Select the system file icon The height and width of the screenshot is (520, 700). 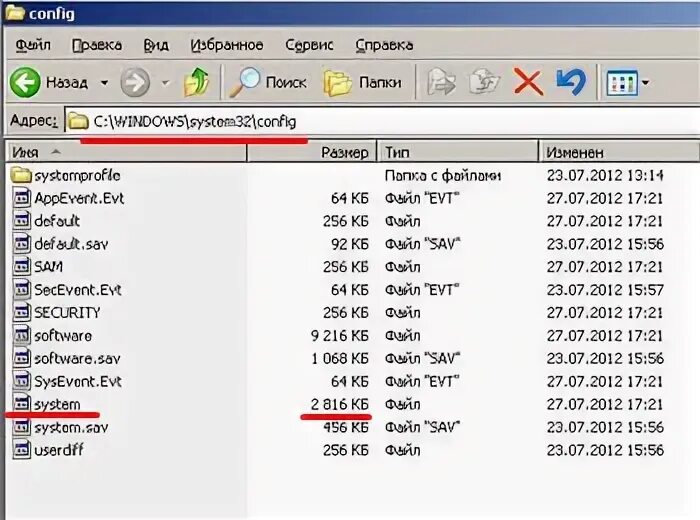pos(21,404)
